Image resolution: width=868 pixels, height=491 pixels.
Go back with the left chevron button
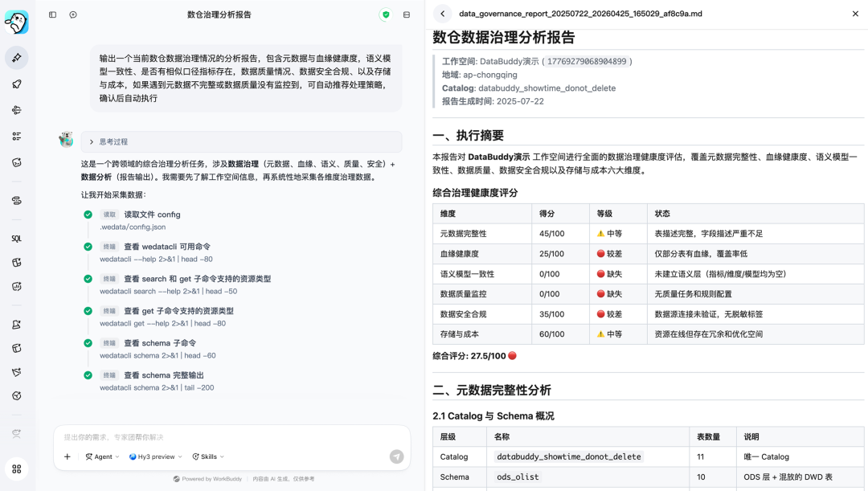tap(442, 14)
